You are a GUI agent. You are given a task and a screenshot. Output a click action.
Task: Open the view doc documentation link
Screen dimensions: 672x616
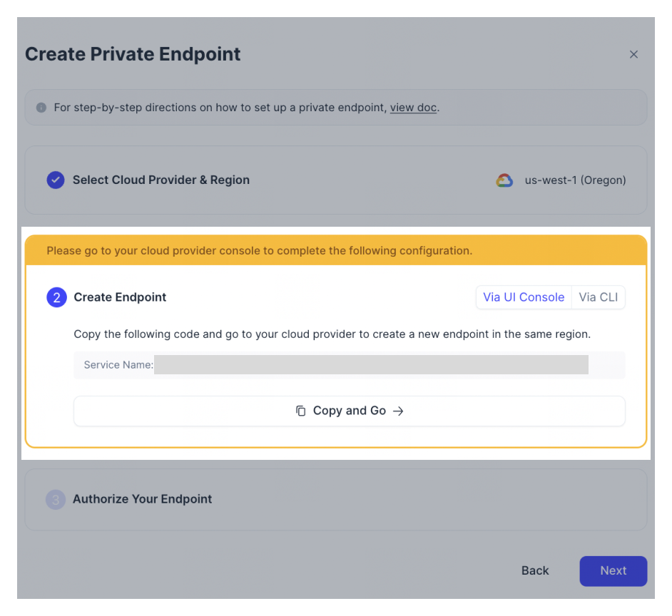click(x=412, y=108)
